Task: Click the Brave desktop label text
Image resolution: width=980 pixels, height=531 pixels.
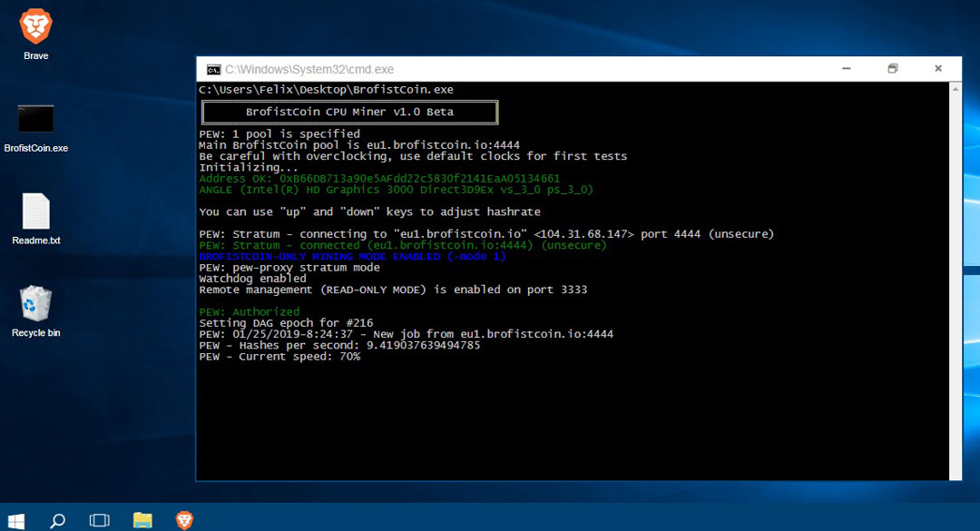Action: (35, 55)
